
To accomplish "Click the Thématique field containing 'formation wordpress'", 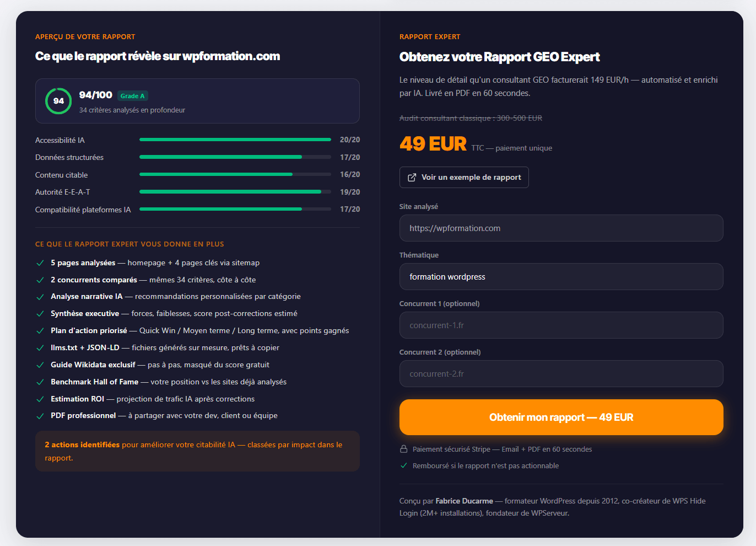I will (561, 276).
